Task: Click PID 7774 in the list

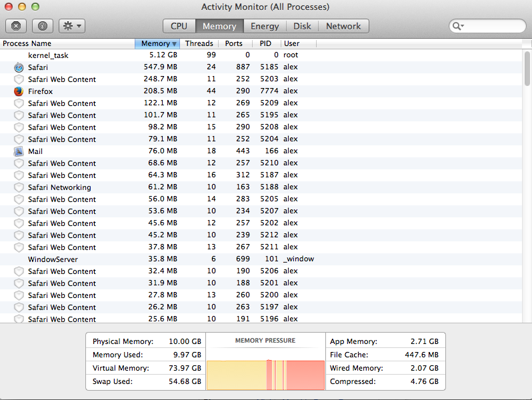Action: (x=269, y=91)
